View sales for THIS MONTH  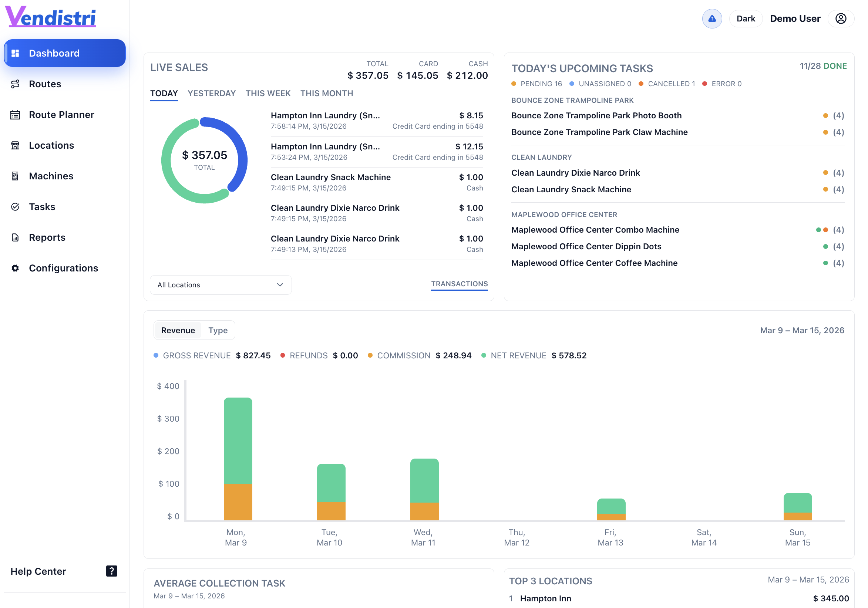click(x=327, y=93)
